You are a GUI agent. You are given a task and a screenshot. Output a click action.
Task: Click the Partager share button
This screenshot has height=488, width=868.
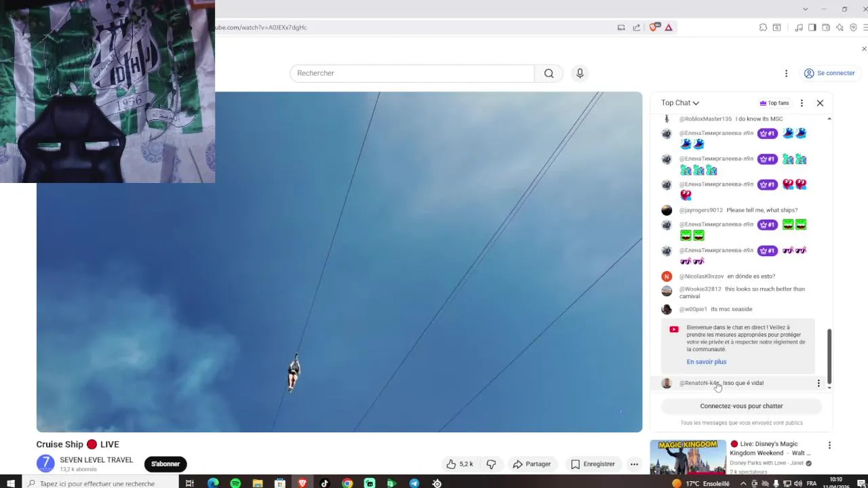tap(532, 464)
